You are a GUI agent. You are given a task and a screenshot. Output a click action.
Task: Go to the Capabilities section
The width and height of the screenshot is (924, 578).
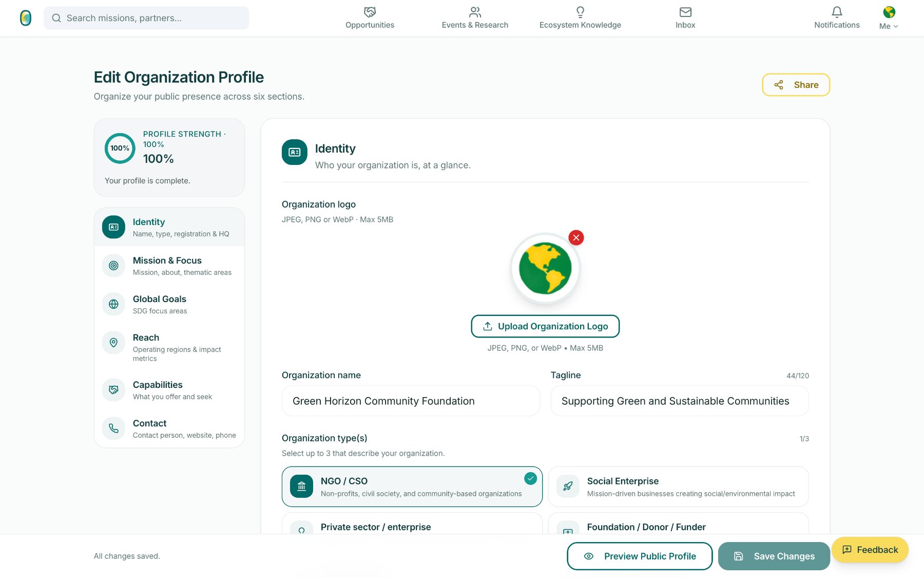pyautogui.click(x=169, y=390)
